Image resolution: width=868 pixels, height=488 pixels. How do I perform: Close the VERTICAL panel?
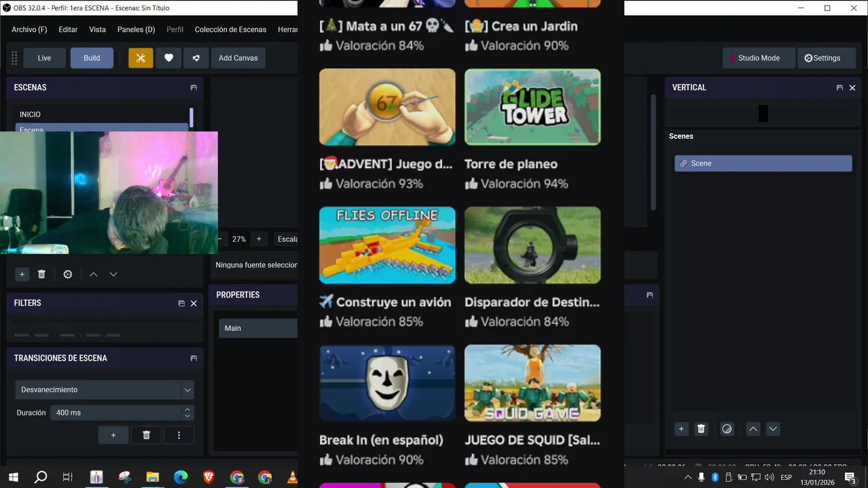tap(852, 87)
